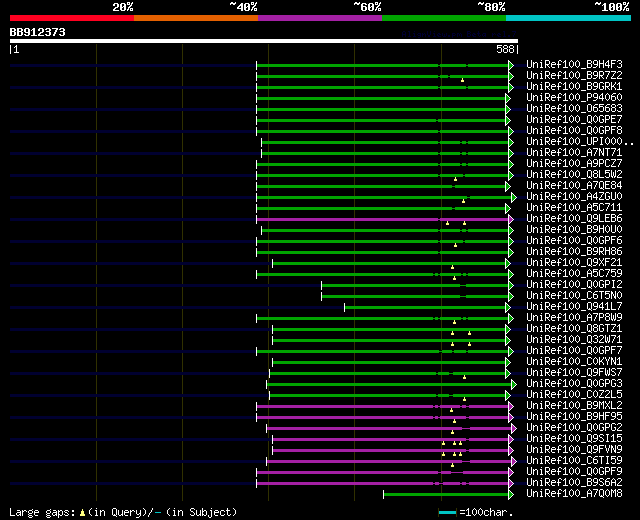Screen dimensions: 640x520
Task: Select the UniRef100_Q8GTZ1 label
Action: point(574,329)
